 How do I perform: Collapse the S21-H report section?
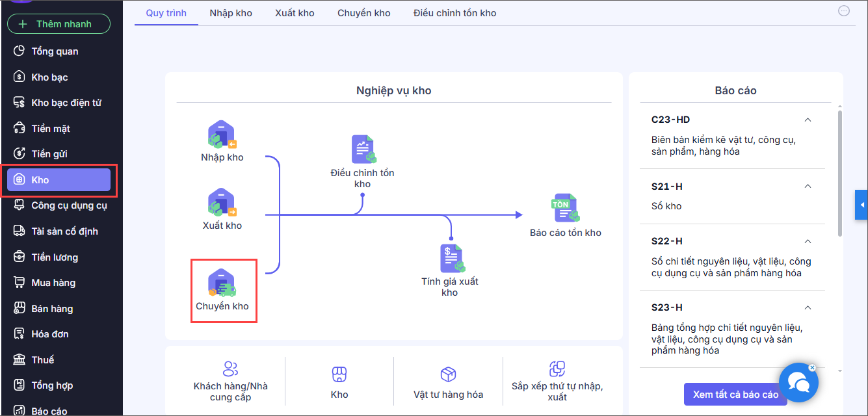pos(808,187)
